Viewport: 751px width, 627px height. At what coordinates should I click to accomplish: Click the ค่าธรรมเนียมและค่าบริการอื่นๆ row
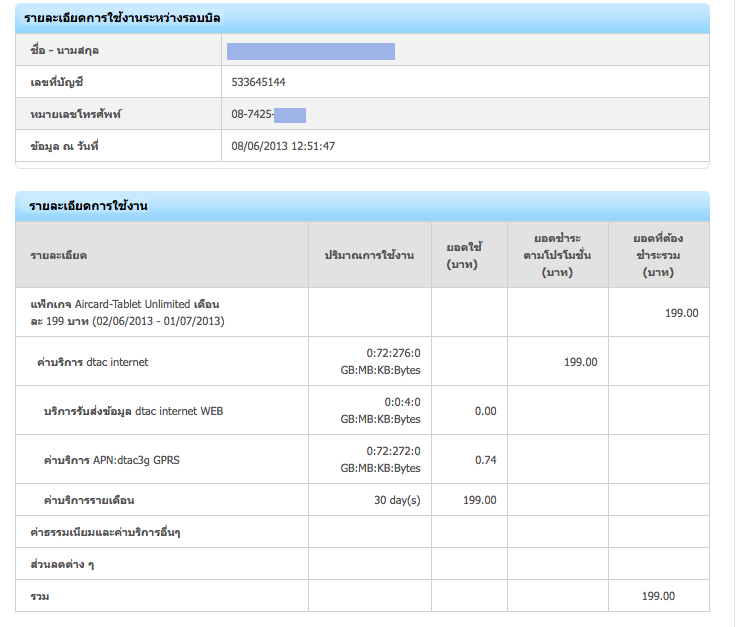106,532
